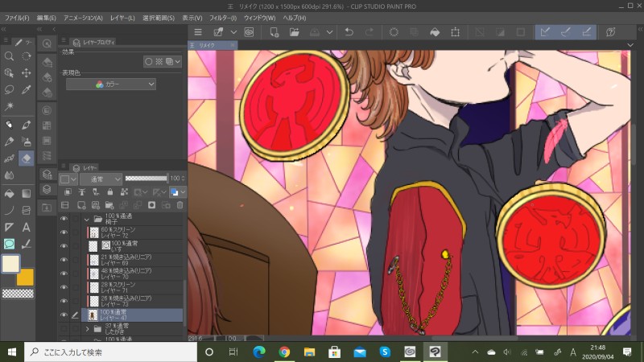Viewport: 644px width, 362px height.
Task: Select the Lasso selection tool
Action: pyautogui.click(x=9, y=89)
